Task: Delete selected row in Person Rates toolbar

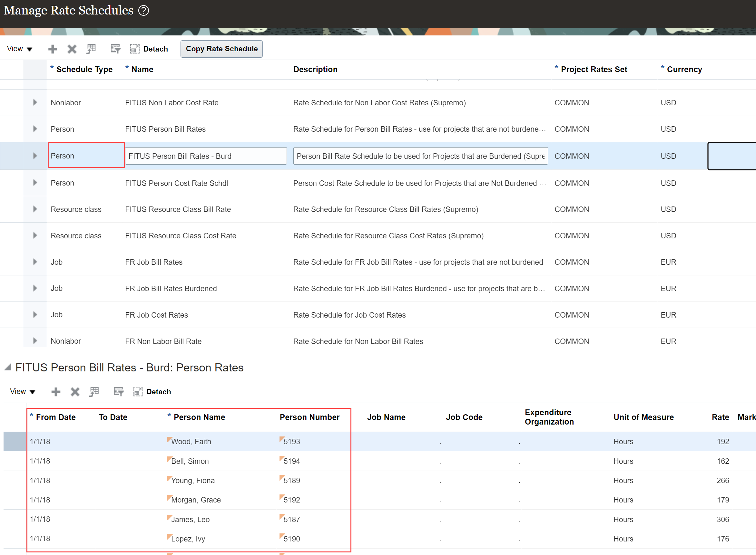Action: pos(75,392)
